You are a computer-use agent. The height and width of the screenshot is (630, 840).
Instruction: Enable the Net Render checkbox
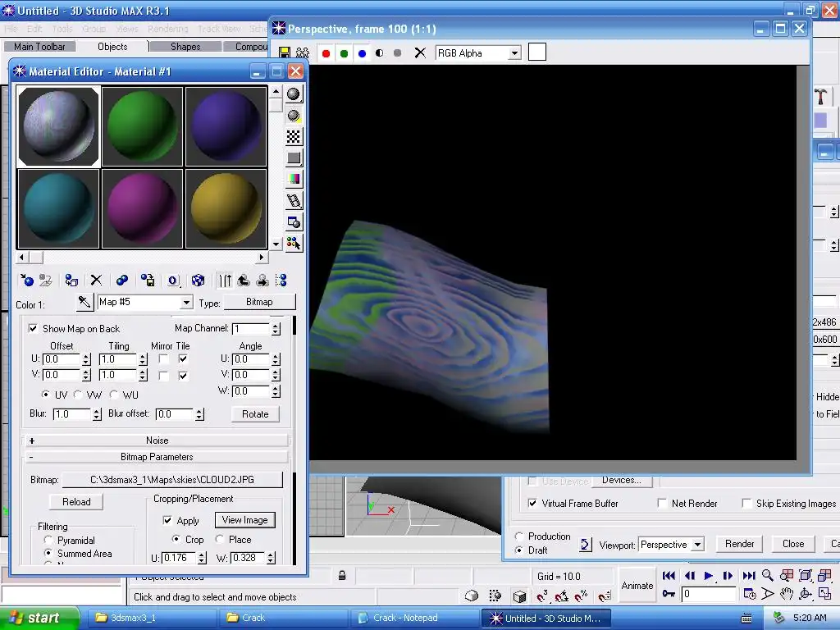coord(662,503)
